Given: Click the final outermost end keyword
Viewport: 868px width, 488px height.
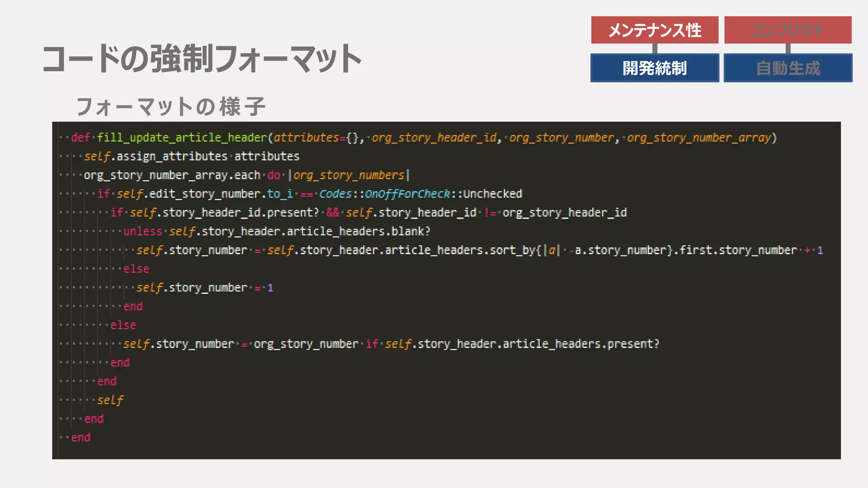Looking at the screenshot, I should (x=81, y=438).
